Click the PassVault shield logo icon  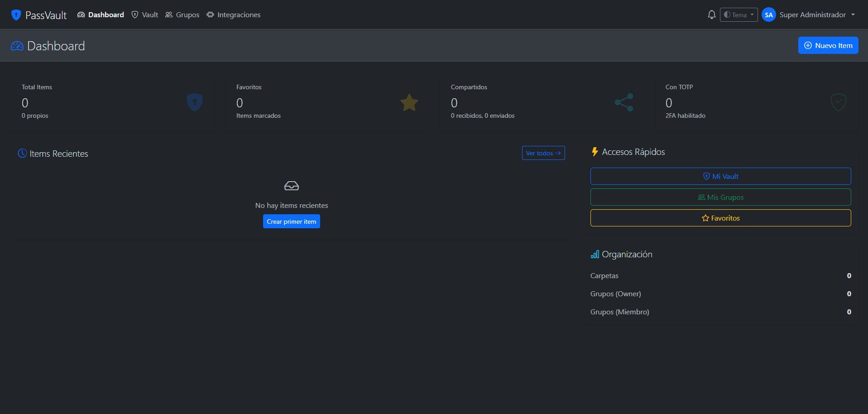16,15
